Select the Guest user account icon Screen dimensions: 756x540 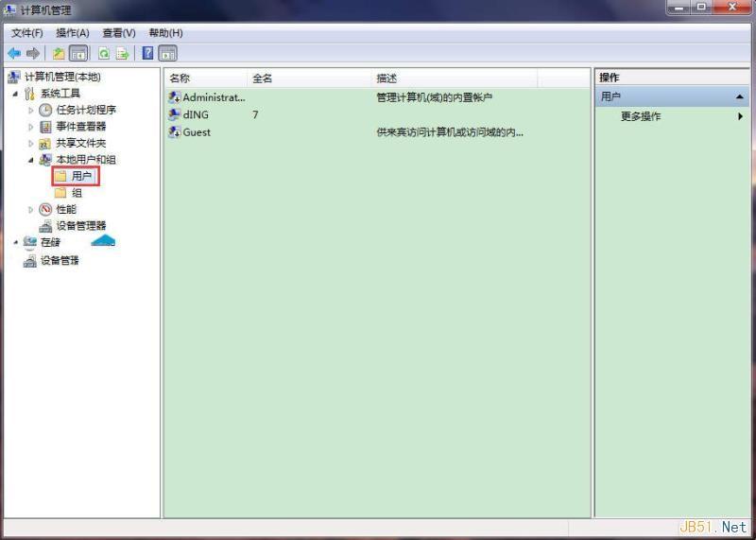point(174,132)
